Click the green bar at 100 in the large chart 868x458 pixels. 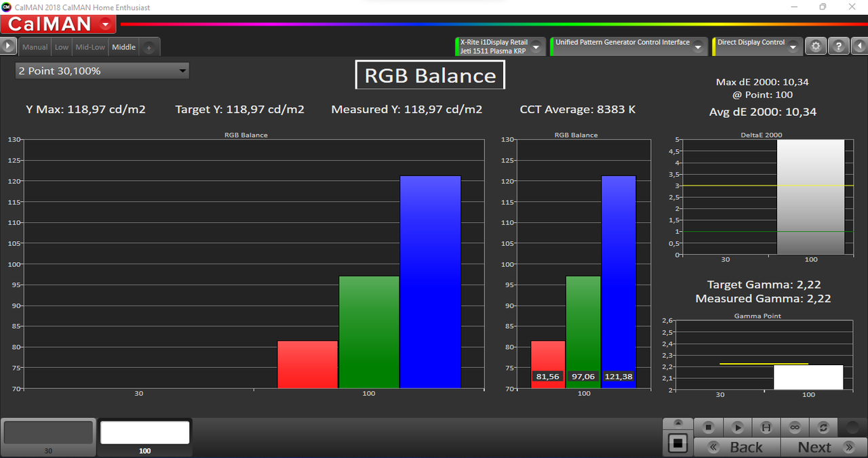coord(369,332)
